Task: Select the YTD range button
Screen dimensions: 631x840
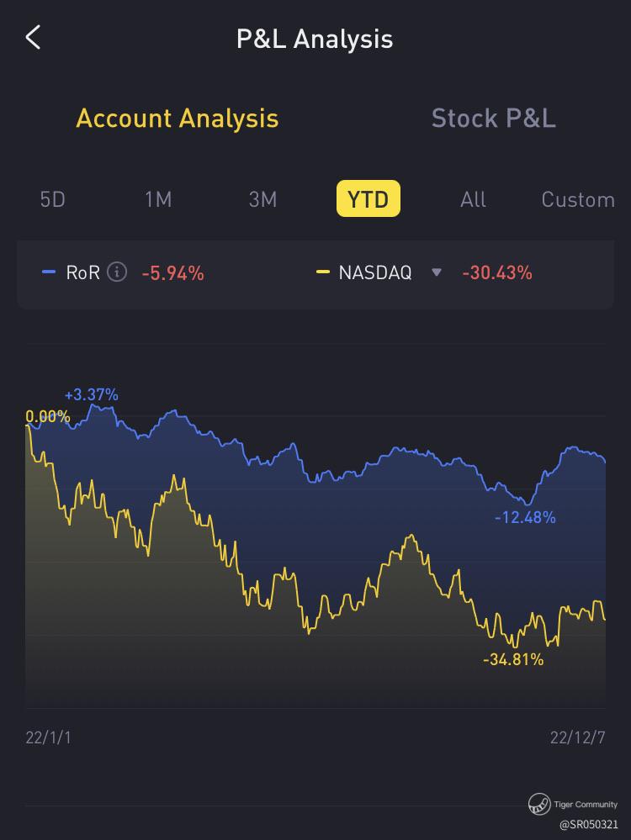Action: 368,199
